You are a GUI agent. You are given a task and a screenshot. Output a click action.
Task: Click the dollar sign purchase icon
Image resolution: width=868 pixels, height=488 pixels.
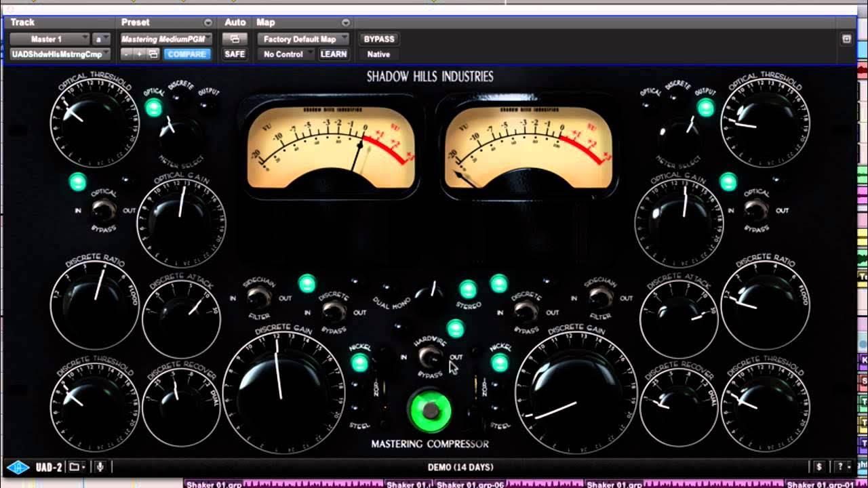819,467
